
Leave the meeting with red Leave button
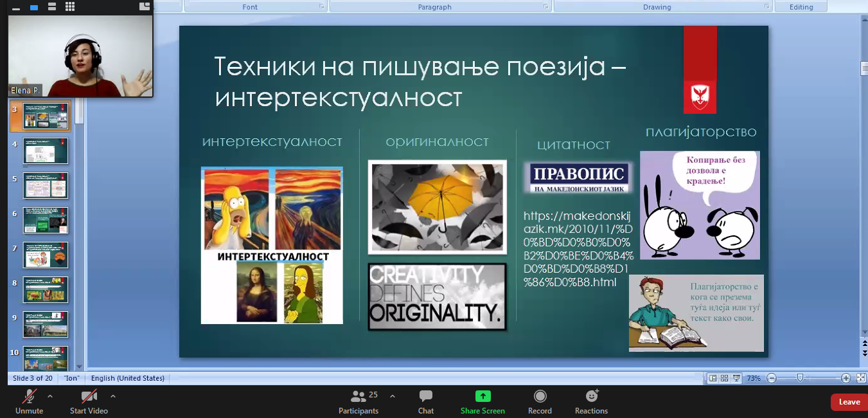coord(849,402)
